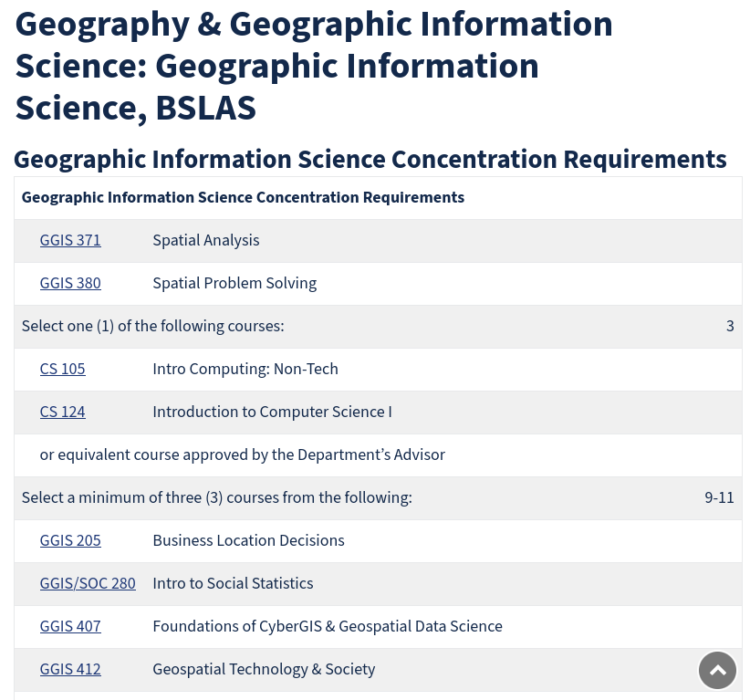The width and height of the screenshot is (750, 700).
Task: Open the GGIS 371 course link
Action: click(70, 241)
